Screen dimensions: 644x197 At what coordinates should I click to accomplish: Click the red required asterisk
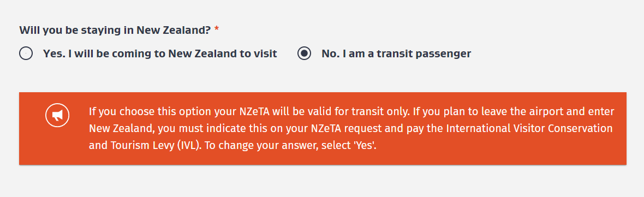coord(217,29)
